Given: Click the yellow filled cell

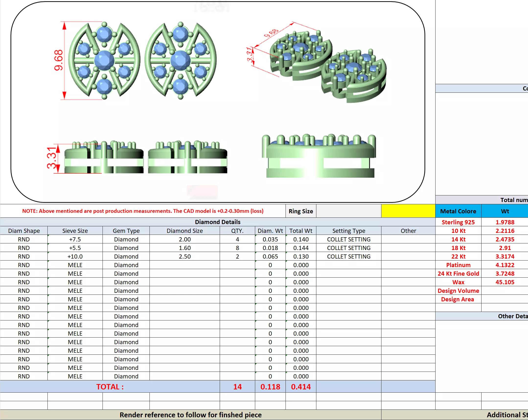Looking at the screenshot, I should pyautogui.click(x=408, y=211).
